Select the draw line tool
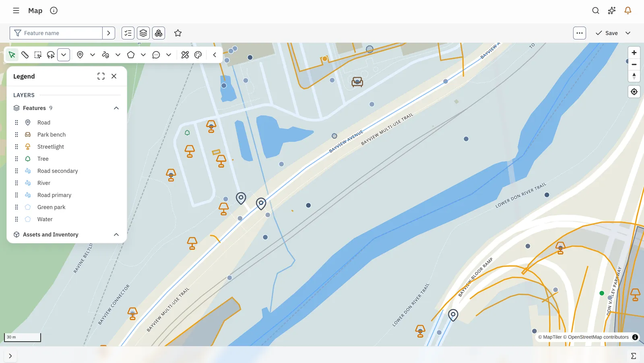This screenshot has width=644, height=363. 105,55
